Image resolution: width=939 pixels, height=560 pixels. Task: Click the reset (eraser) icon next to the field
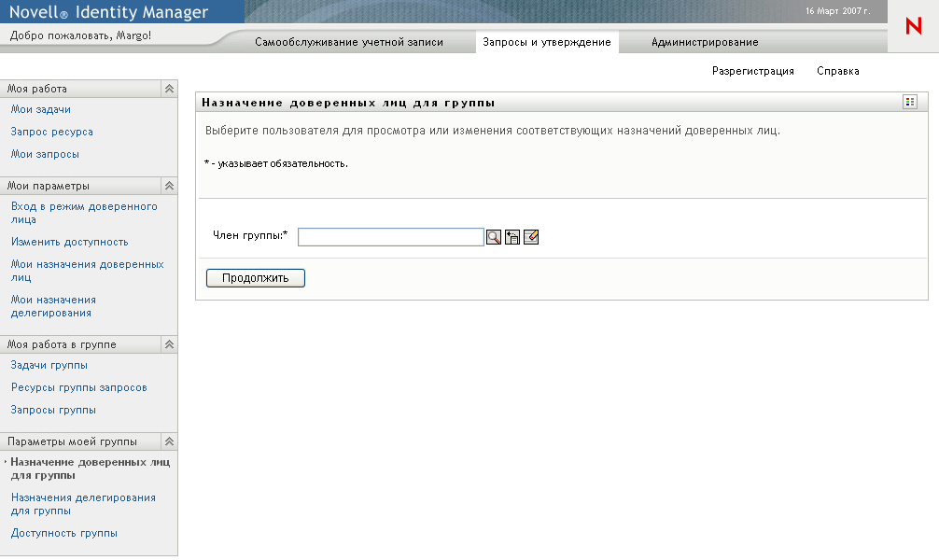point(532,236)
